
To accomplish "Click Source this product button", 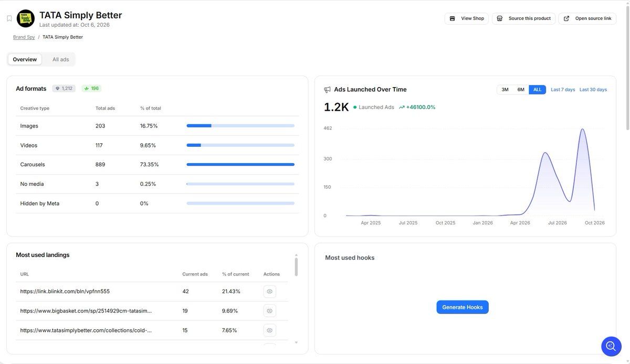I will click(x=523, y=18).
